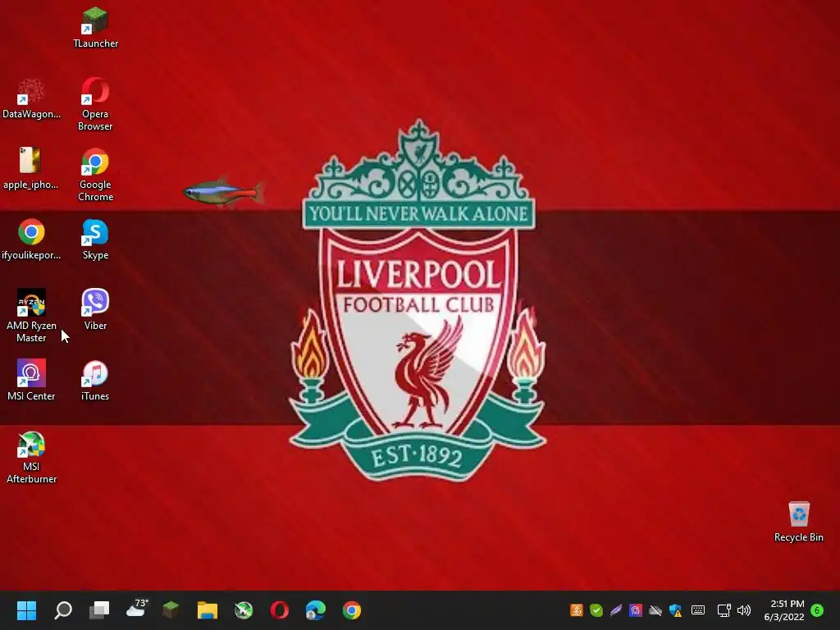
Task: Select the MSI Center desktop shortcut
Action: point(31,381)
